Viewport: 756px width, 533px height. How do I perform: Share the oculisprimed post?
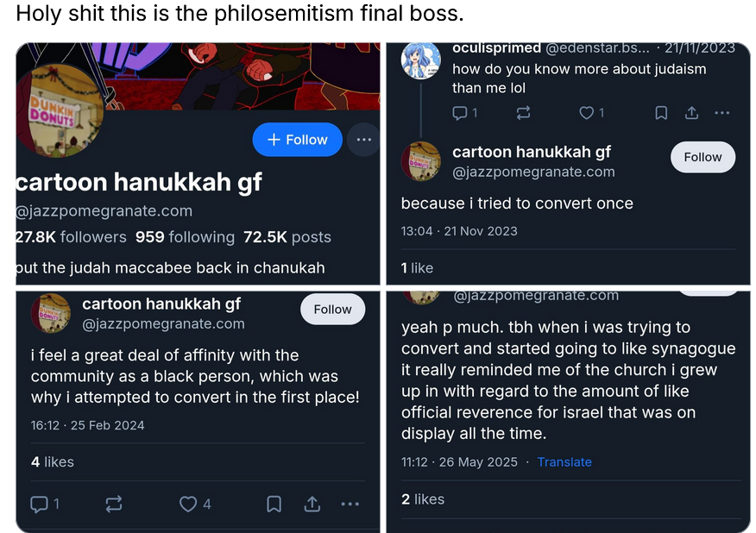point(691,113)
